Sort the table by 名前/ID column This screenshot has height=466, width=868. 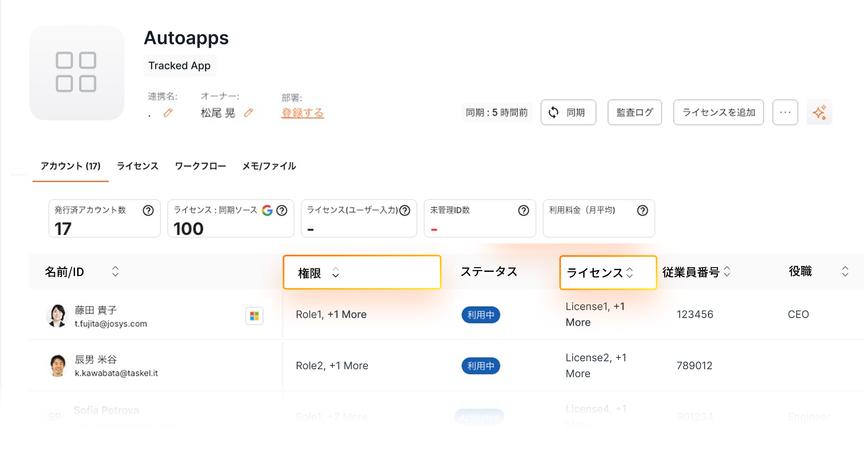[x=115, y=271]
